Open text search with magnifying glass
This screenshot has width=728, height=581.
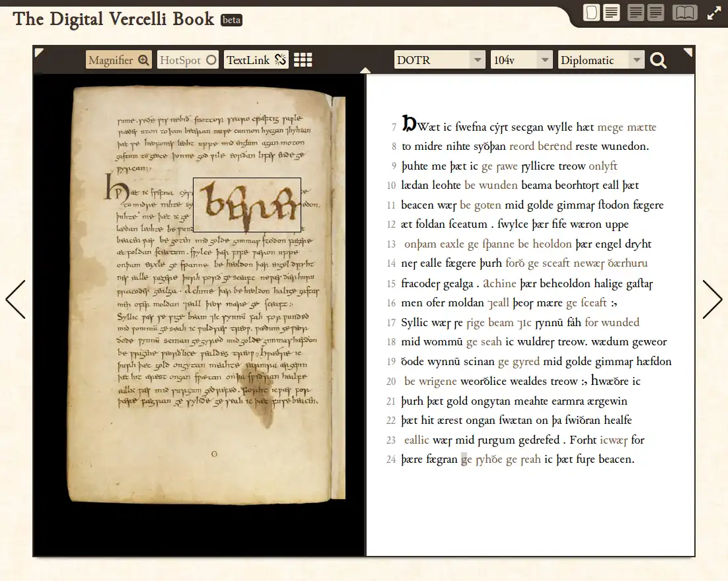[658, 60]
